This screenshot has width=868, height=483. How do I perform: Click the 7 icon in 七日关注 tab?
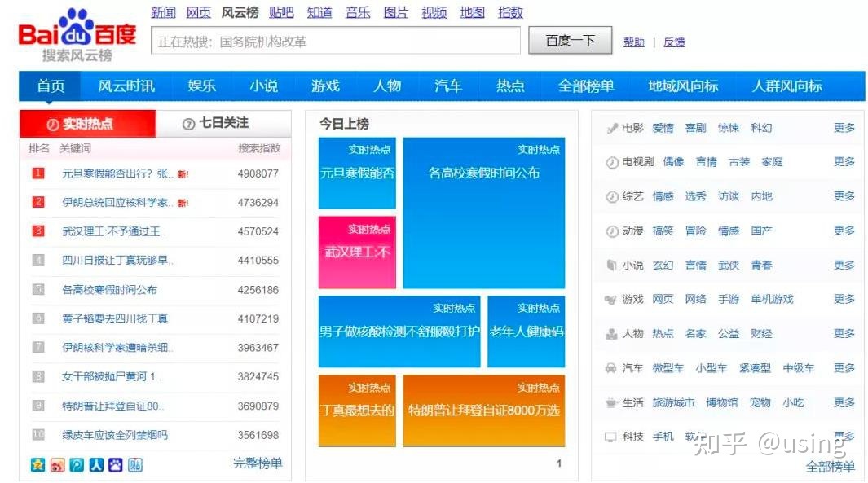[x=188, y=124]
